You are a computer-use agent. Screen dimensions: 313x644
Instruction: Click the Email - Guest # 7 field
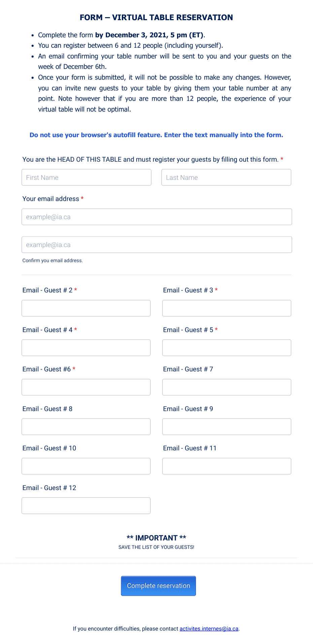226,387
